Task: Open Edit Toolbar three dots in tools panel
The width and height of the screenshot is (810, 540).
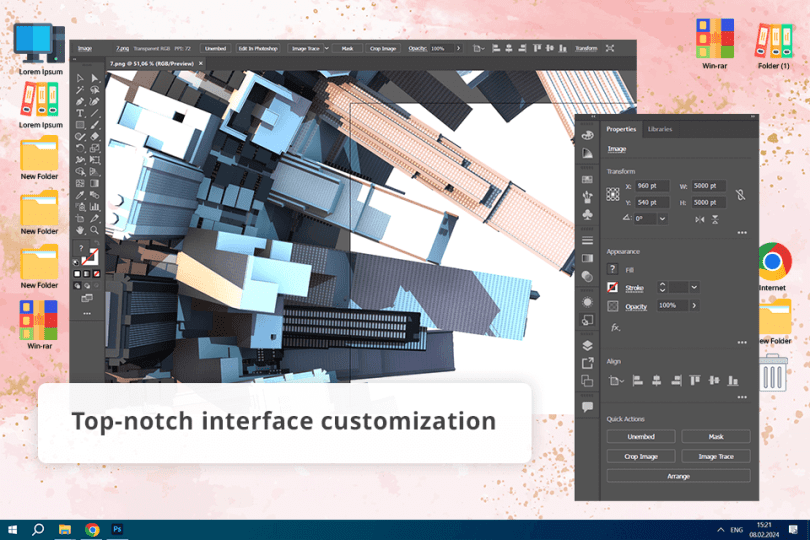Action: (x=87, y=314)
